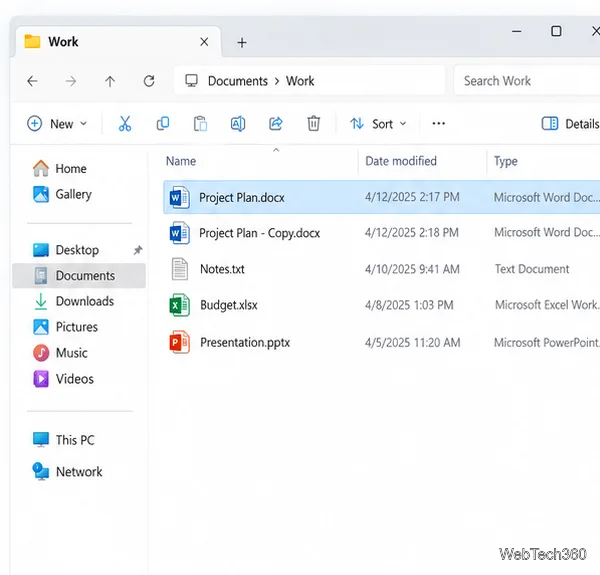Click the Delete trash can icon
Viewport: 600px width, 575px height.
(313, 124)
